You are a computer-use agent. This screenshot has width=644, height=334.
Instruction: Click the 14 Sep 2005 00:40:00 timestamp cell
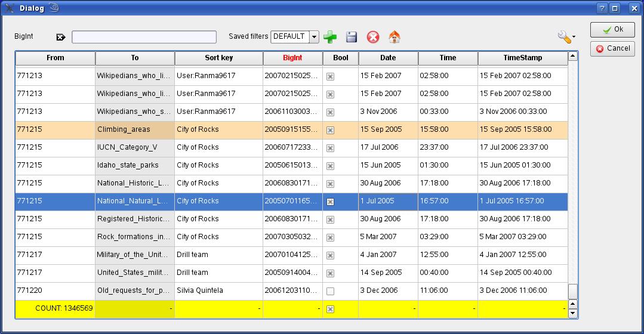[x=523, y=273]
